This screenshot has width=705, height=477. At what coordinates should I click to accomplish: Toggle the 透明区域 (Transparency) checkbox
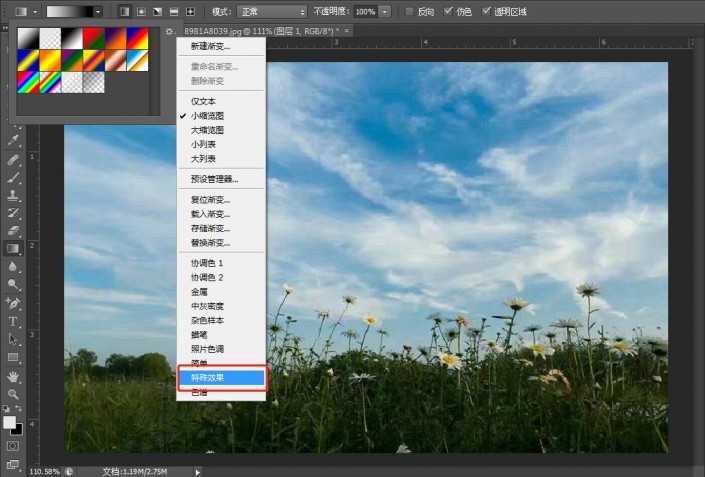point(487,11)
